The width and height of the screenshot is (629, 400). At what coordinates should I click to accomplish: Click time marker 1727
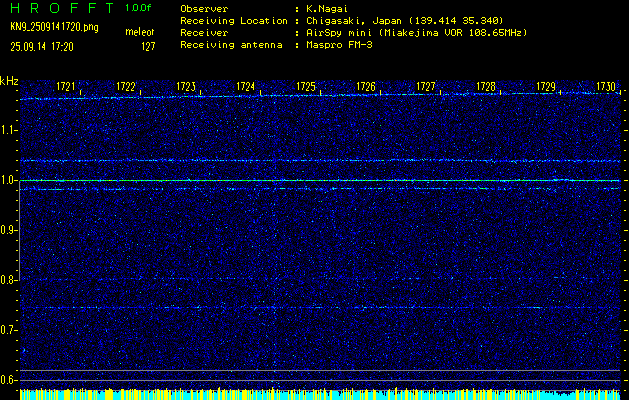click(426, 86)
